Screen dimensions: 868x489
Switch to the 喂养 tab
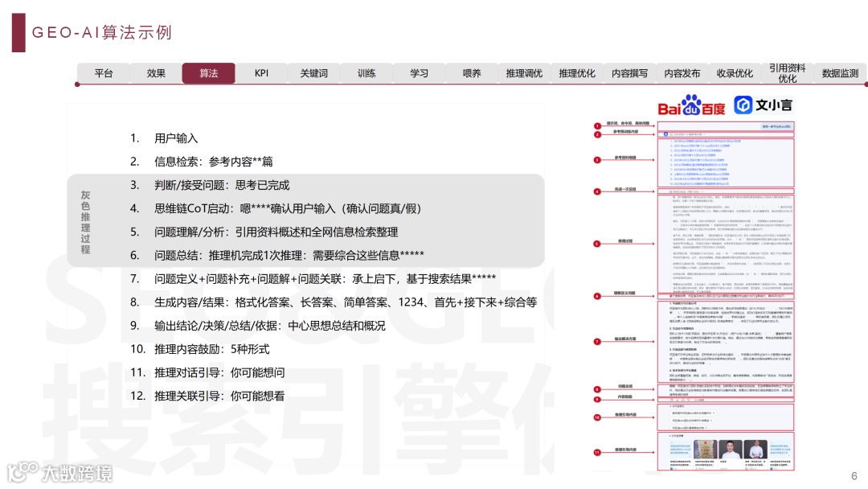(x=472, y=73)
